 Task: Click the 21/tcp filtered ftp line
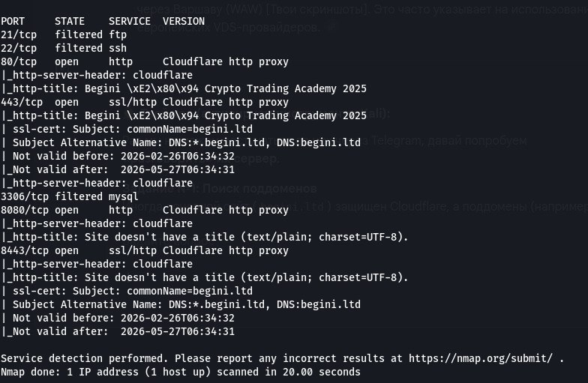click(x=64, y=34)
